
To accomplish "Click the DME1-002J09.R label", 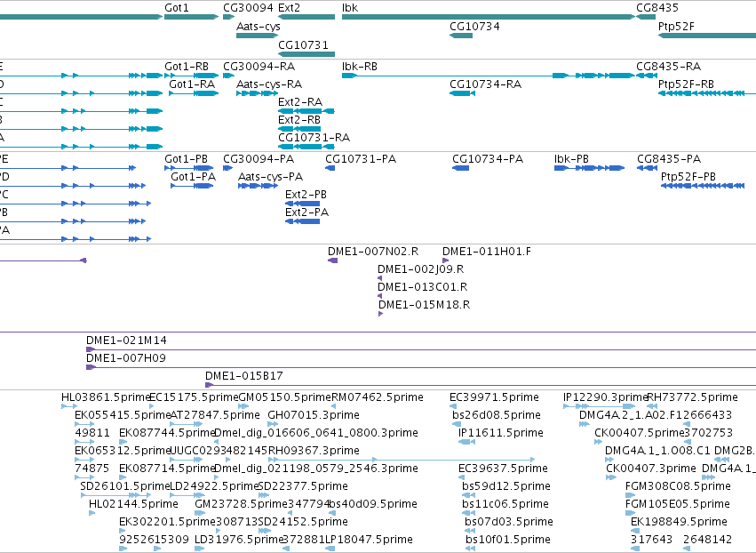I will [x=421, y=269].
